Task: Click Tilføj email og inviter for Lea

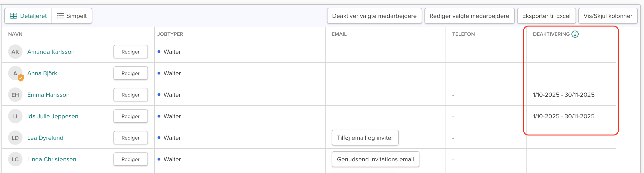Action: point(365,138)
